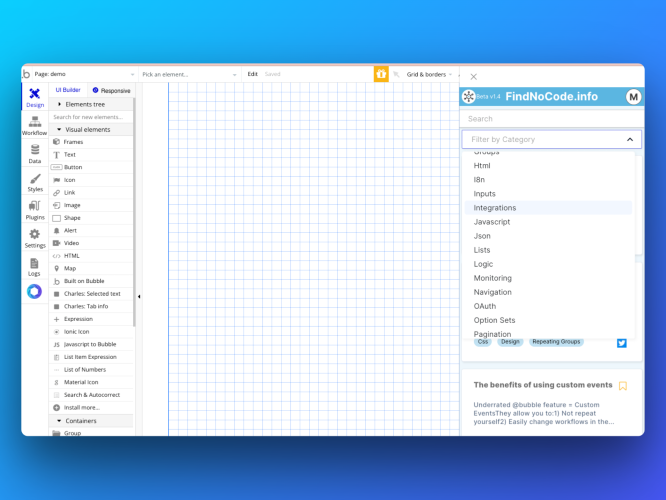Click Search for new elements field
Screen dimensions: 666x500
91,117
